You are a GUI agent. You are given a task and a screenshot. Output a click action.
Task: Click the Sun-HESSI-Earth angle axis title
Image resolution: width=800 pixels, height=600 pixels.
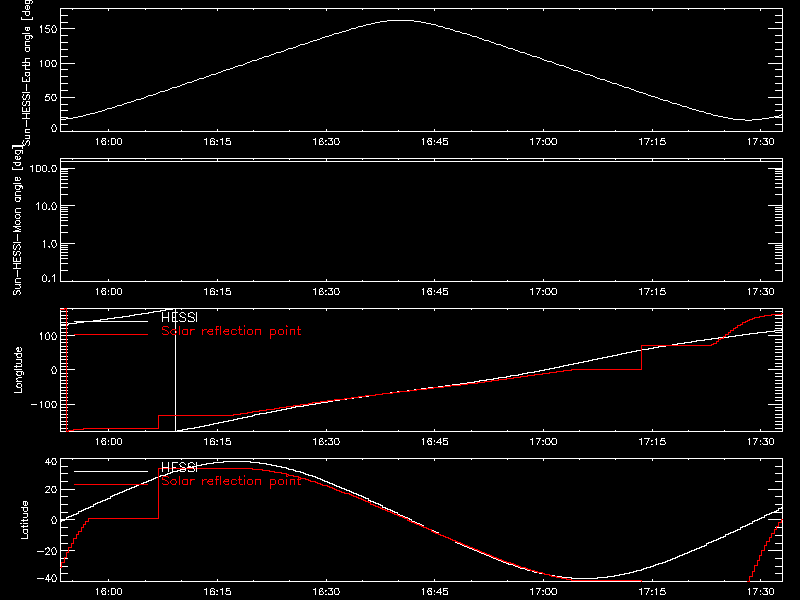(28, 71)
